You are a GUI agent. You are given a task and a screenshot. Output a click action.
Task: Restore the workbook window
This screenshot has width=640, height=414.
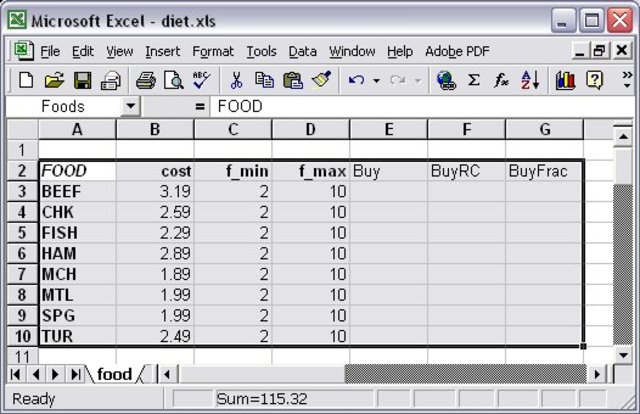click(x=599, y=51)
